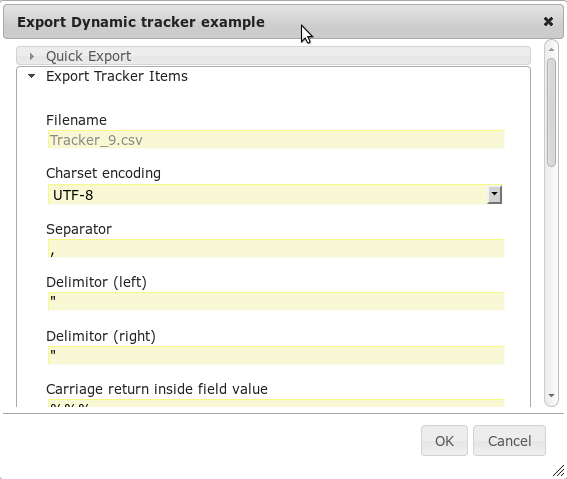The width and height of the screenshot is (567, 479).
Task: Click the dialog resize grip corner icon
Action: 559,471
